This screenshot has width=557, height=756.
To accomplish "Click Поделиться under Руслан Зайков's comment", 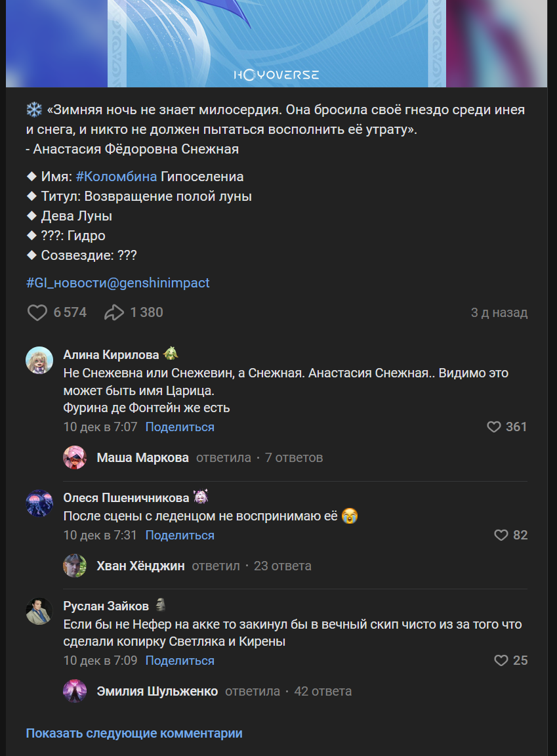I will (x=180, y=660).
